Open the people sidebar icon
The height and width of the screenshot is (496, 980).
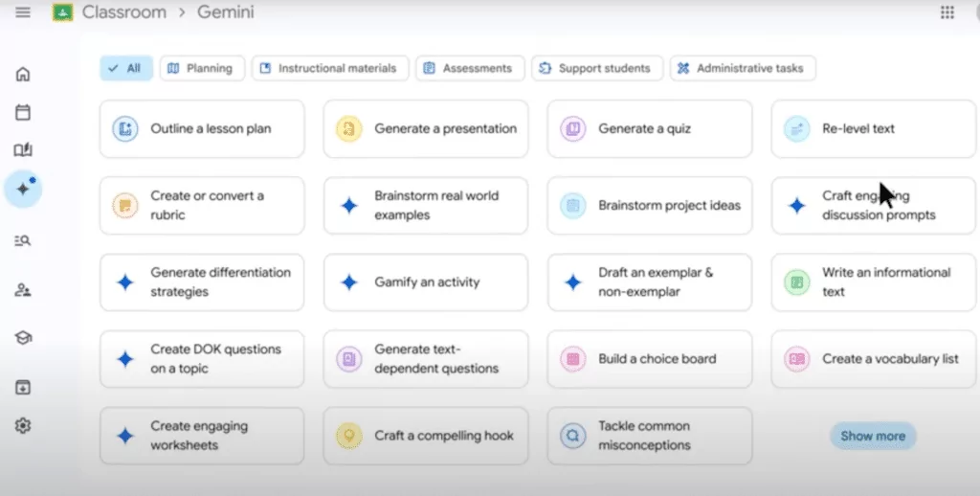(23, 290)
